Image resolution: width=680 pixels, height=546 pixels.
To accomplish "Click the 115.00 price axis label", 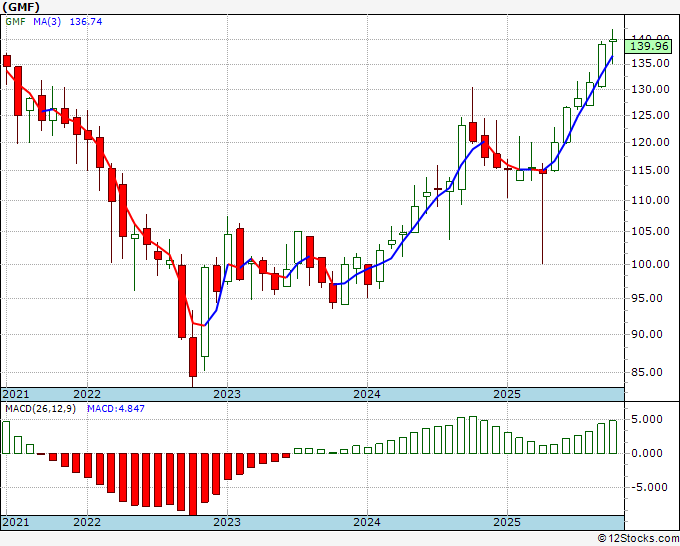I will tap(649, 170).
